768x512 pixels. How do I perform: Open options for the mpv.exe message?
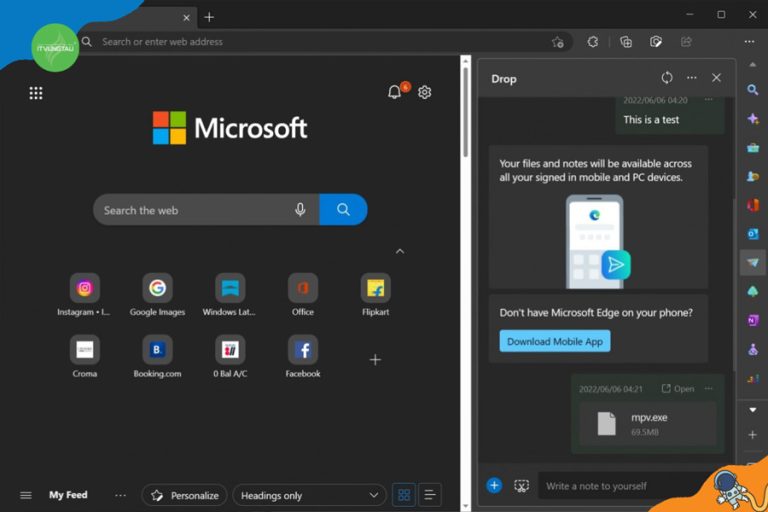click(708, 388)
